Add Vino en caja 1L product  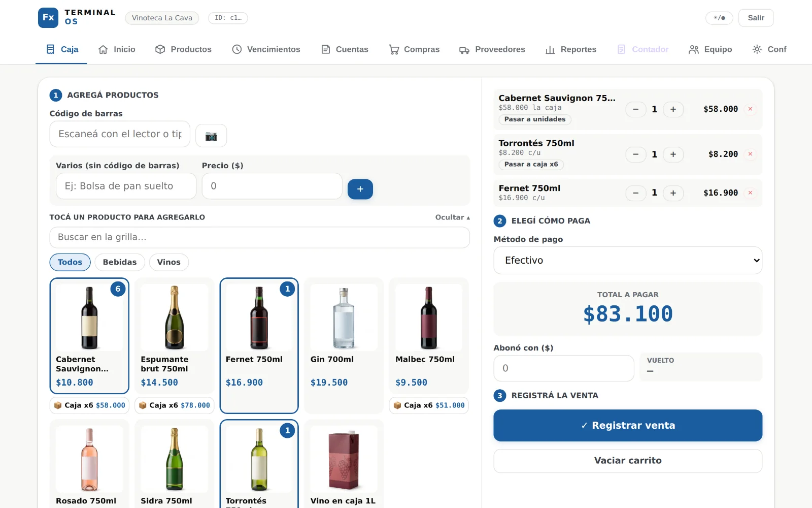tap(344, 464)
